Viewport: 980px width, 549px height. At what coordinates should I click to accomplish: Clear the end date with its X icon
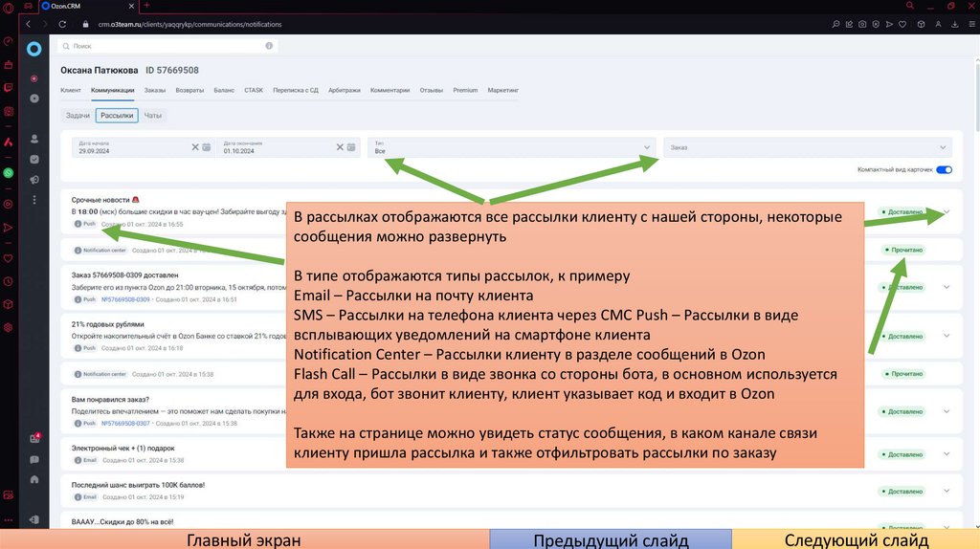[340, 147]
